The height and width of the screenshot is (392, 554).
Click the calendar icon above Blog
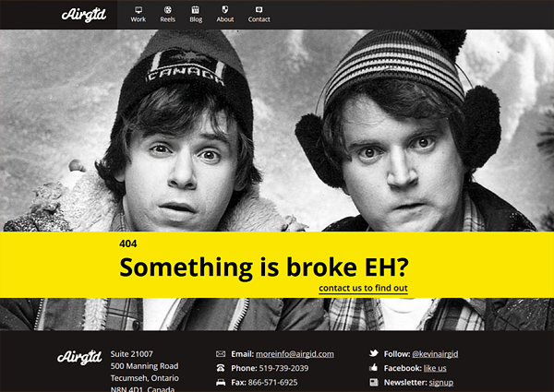click(x=196, y=10)
